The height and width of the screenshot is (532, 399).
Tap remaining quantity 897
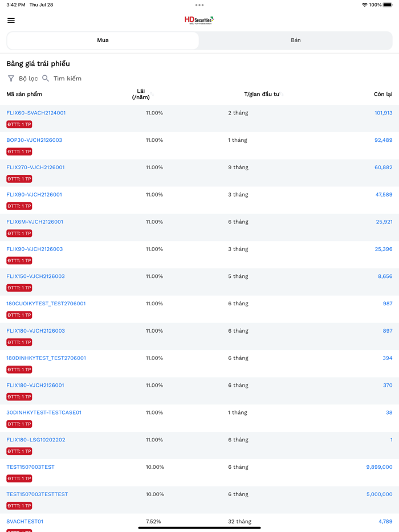[388, 331]
